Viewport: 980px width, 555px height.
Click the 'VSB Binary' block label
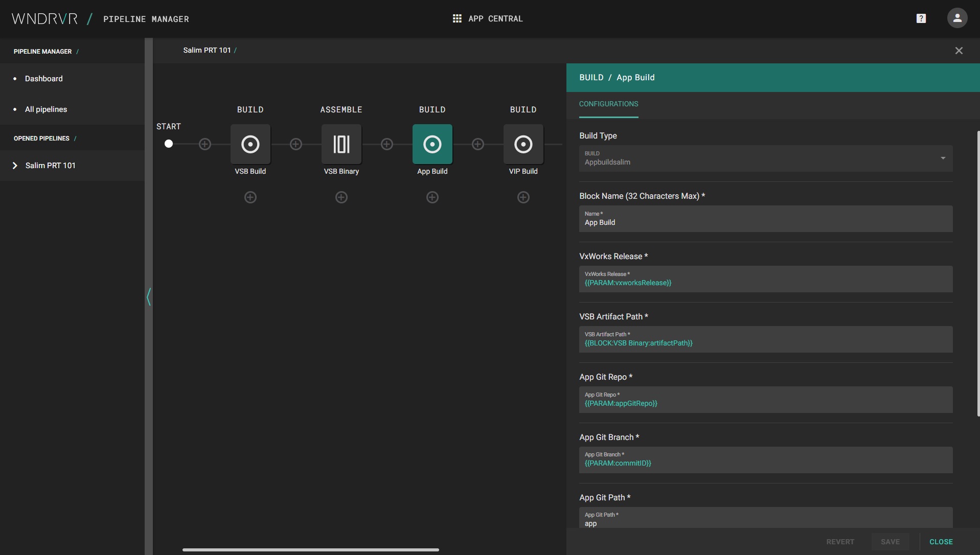[x=341, y=171]
